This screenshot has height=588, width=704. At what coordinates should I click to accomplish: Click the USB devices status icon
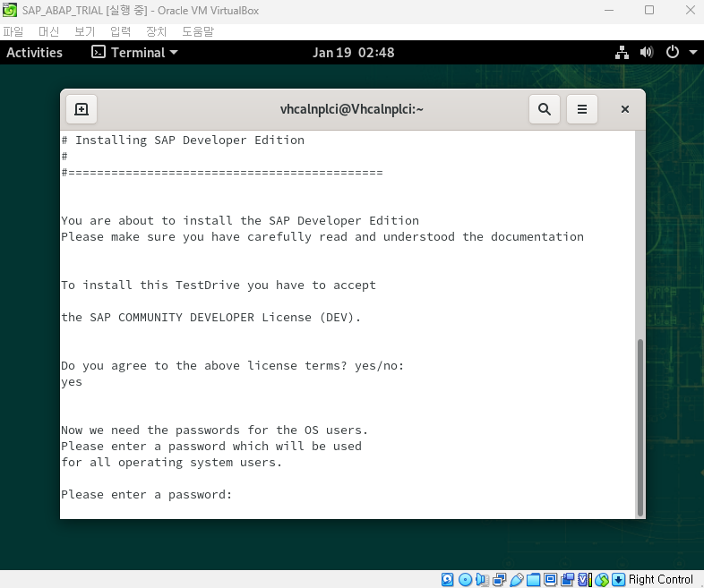tap(516, 579)
